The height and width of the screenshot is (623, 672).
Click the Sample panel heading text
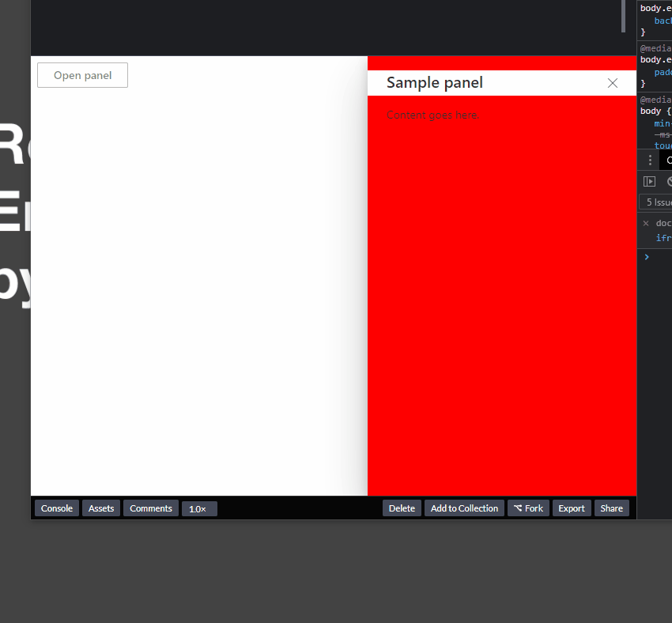(435, 83)
